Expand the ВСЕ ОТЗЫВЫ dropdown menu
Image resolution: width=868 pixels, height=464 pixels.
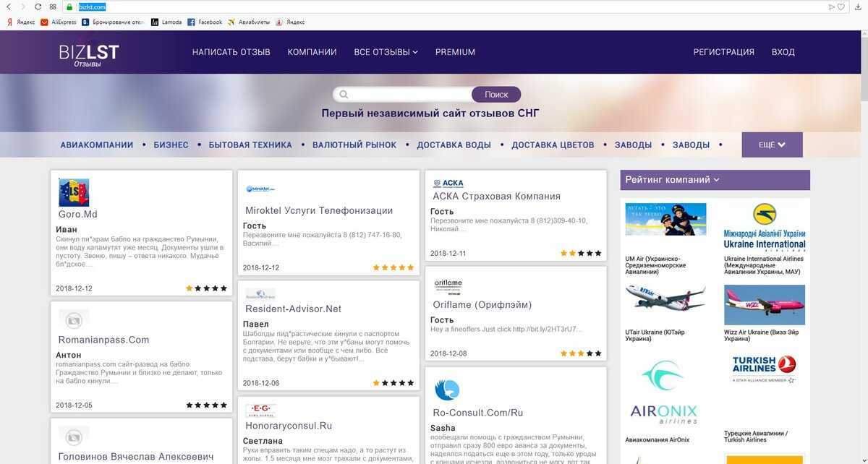coord(386,52)
